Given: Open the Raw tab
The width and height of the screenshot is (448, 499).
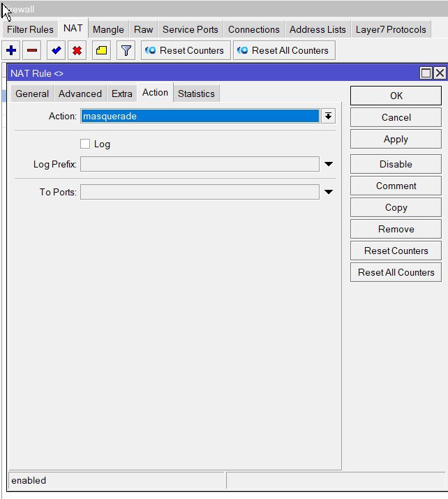Looking at the screenshot, I should [144, 29].
